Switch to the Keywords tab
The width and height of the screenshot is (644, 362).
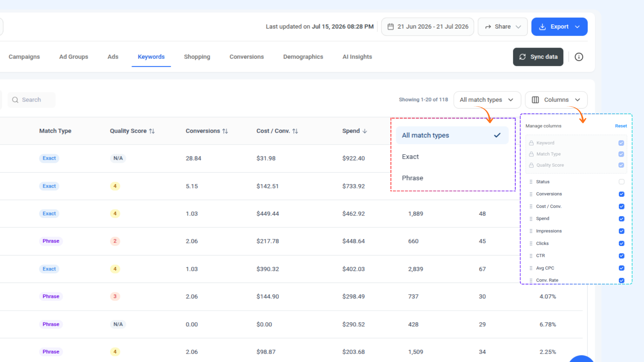pyautogui.click(x=151, y=57)
